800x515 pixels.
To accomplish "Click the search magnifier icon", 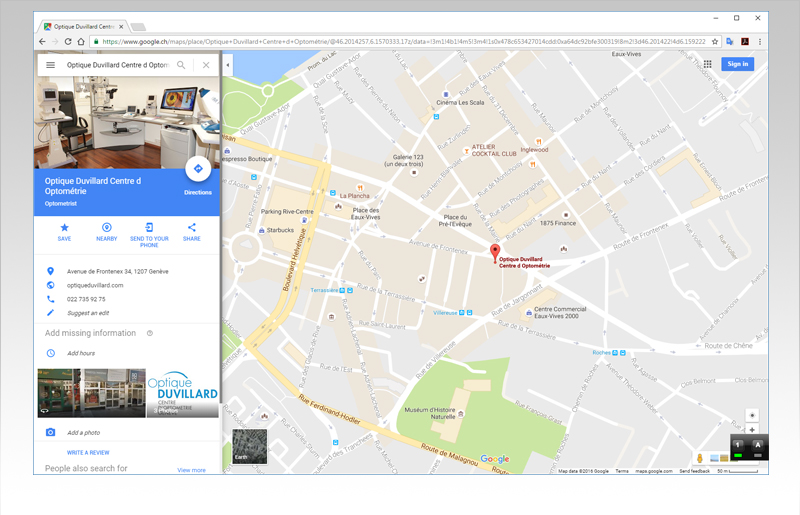I will tap(181, 65).
